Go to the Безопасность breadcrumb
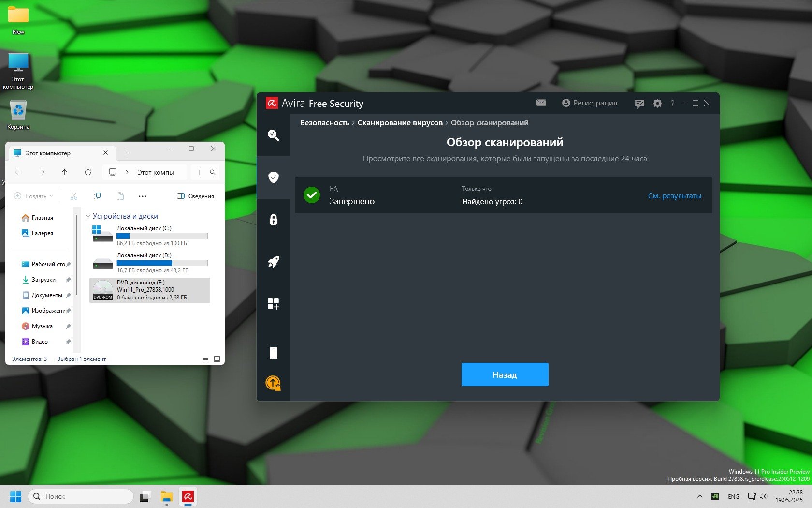 point(325,123)
